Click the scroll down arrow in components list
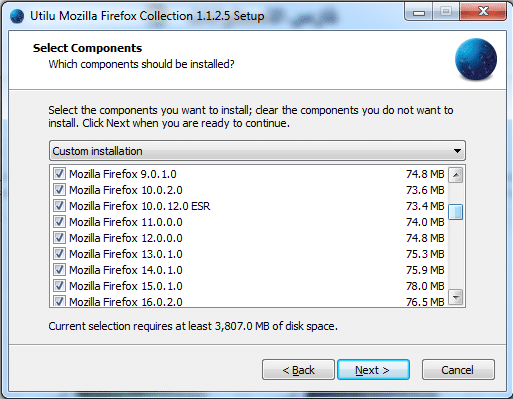513x399 pixels. (456, 296)
